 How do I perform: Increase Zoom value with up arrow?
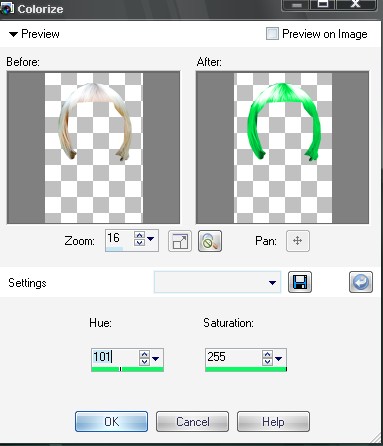click(140, 235)
